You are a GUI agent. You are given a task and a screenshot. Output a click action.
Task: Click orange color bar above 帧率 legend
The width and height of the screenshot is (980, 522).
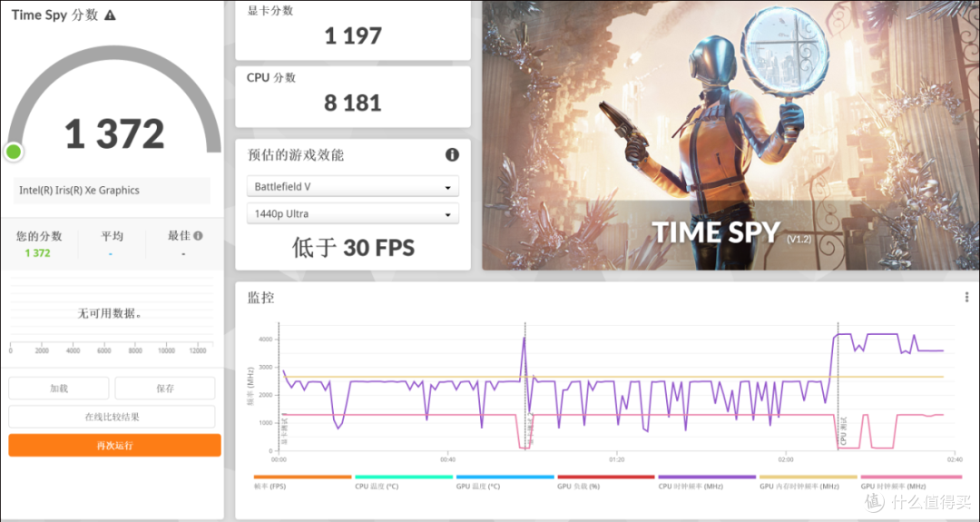[302, 477]
